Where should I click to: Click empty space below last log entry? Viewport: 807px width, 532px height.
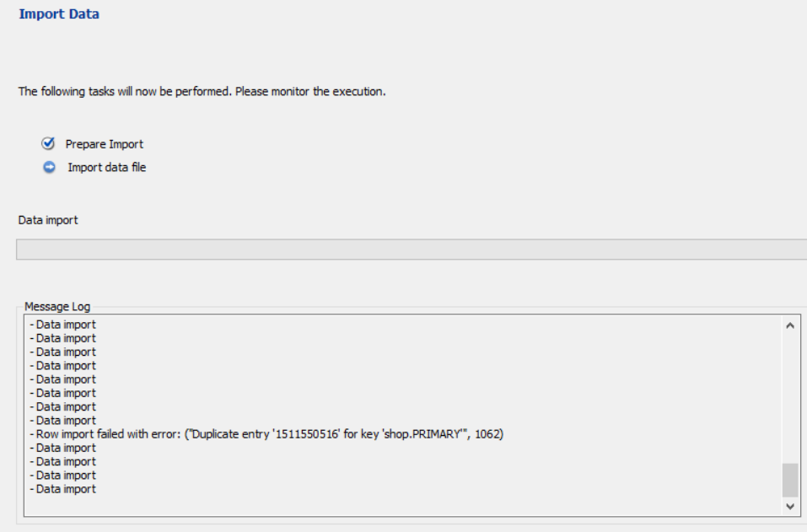tap(337, 504)
